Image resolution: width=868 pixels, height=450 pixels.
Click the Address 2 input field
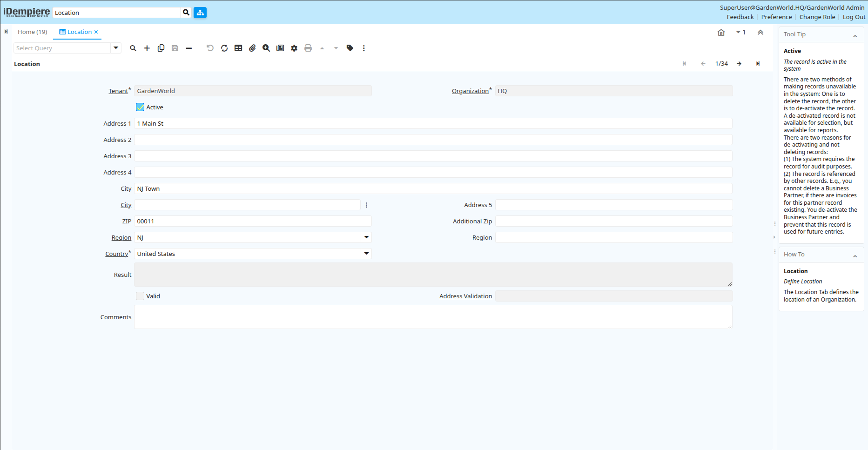tap(433, 140)
